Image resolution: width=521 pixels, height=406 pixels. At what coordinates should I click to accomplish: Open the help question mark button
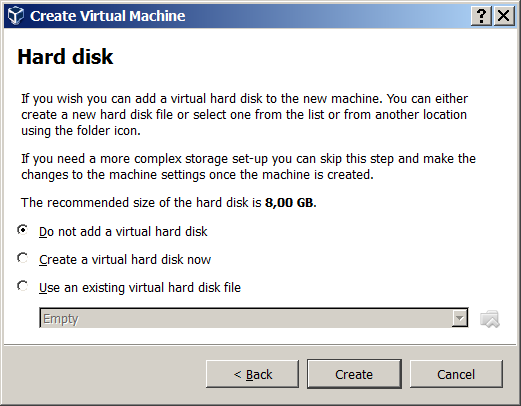(481, 16)
